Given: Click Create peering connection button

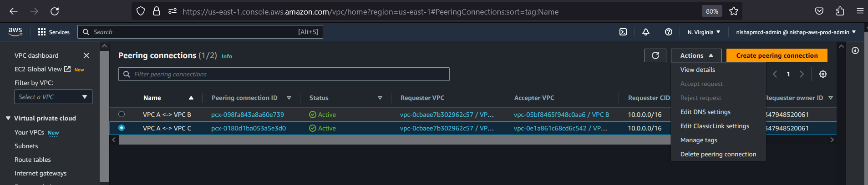Looking at the screenshot, I should pos(777,55).
